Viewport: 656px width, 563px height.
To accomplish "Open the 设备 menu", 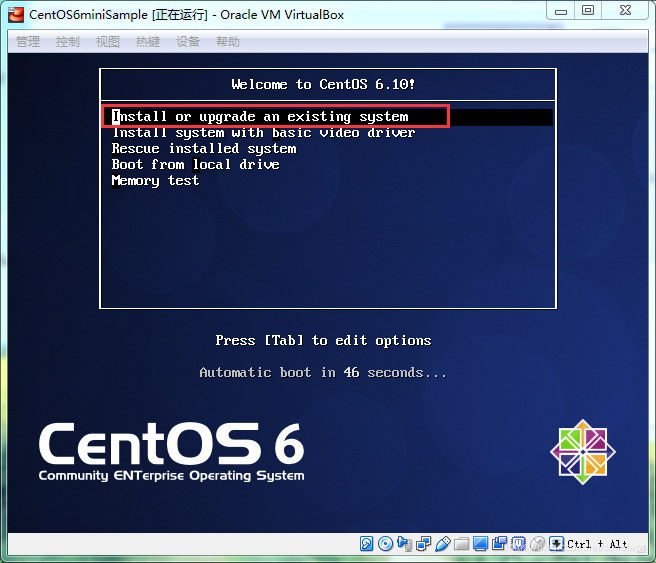I will click(x=187, y=41).
